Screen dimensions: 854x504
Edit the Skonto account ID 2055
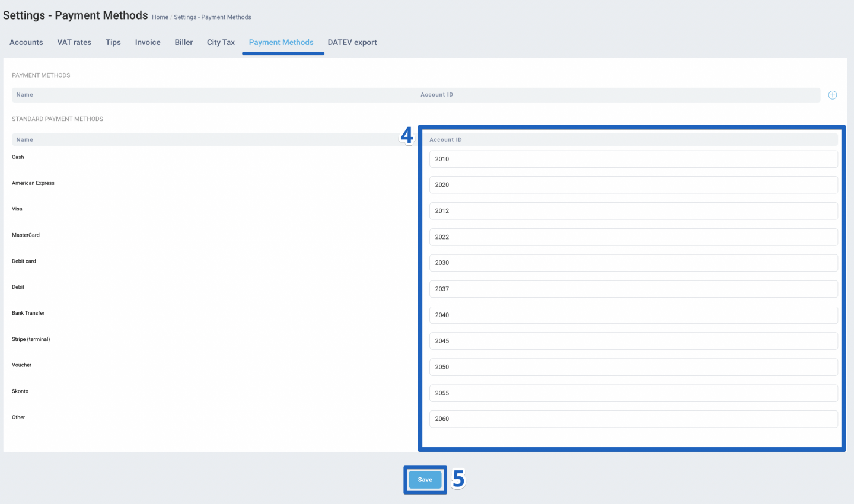tap(633, 393)
